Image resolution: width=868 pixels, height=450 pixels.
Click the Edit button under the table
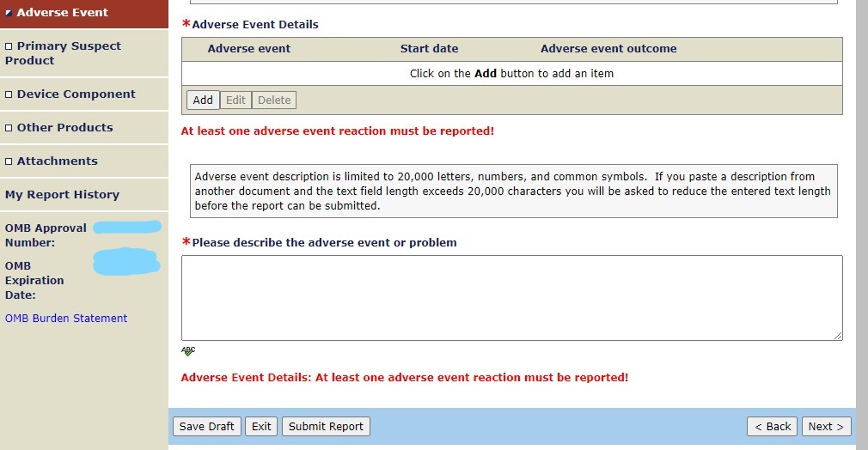click(235, 100)
